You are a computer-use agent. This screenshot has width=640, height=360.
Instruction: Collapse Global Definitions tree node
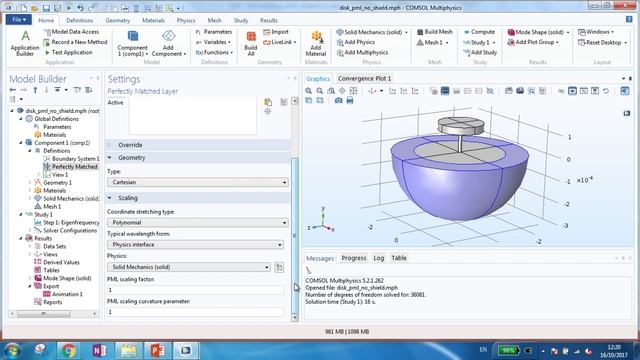point(21,119)
